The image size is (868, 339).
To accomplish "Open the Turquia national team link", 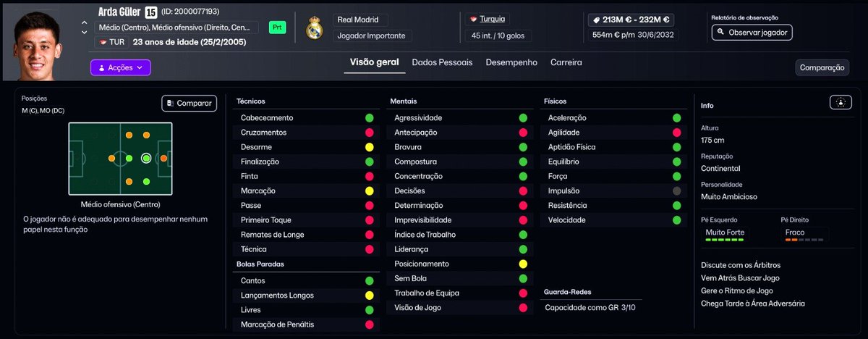I will (493, 19).
